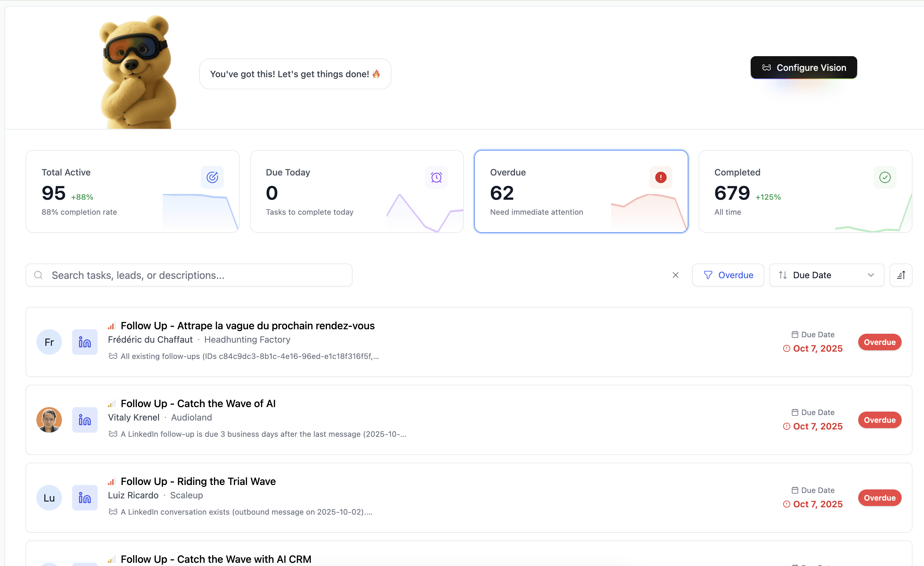Click the green checkmark icon on Completed card
This screenshot has width=924, height=566.
click(x=885, y=177)
